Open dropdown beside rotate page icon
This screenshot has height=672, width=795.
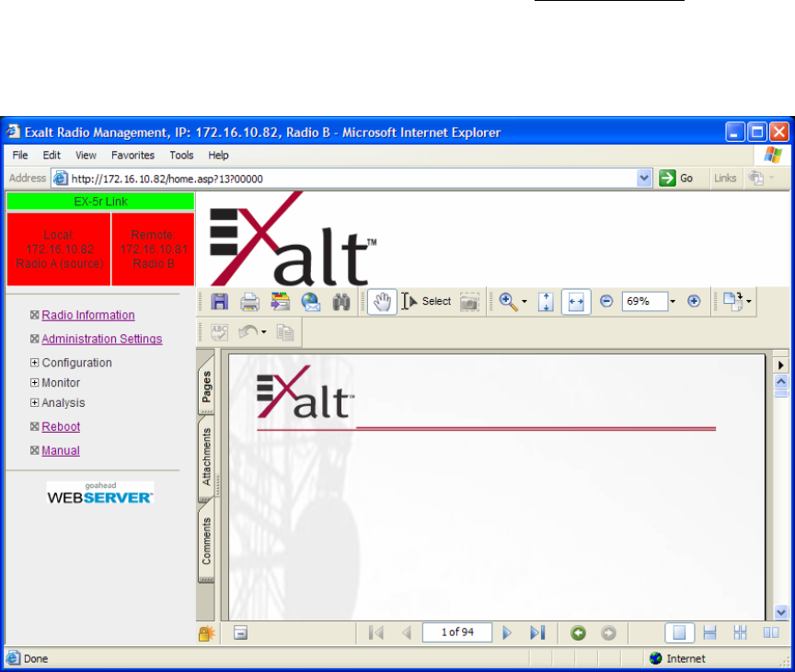(748, 302)
